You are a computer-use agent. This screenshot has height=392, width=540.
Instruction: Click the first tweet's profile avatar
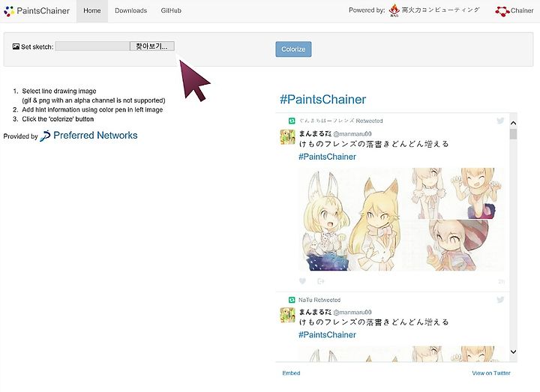tap(287, 137)
